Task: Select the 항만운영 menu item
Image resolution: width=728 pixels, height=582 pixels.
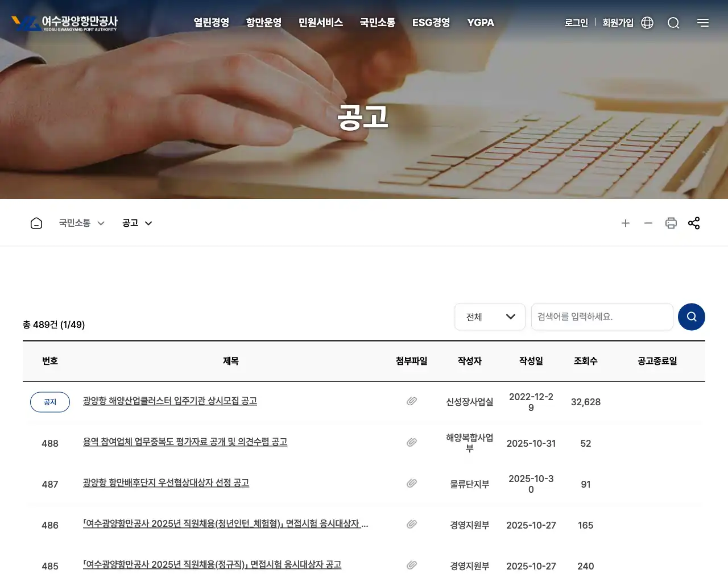Action: click(263, 23)
